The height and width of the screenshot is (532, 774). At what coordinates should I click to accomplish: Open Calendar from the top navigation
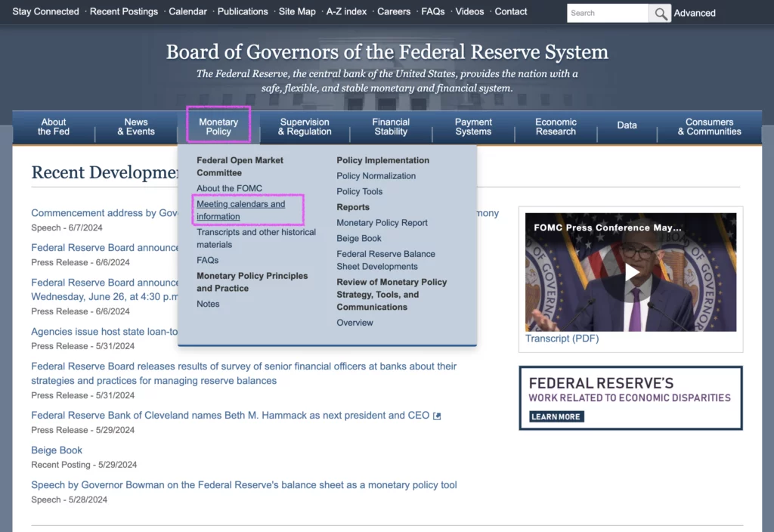tap(187, 11)
